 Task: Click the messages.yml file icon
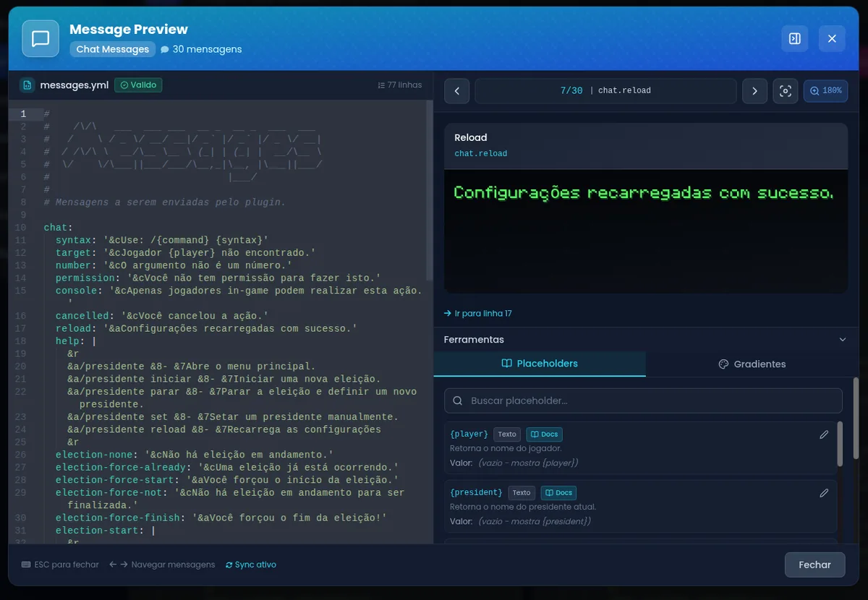click(x=27, y=85)
